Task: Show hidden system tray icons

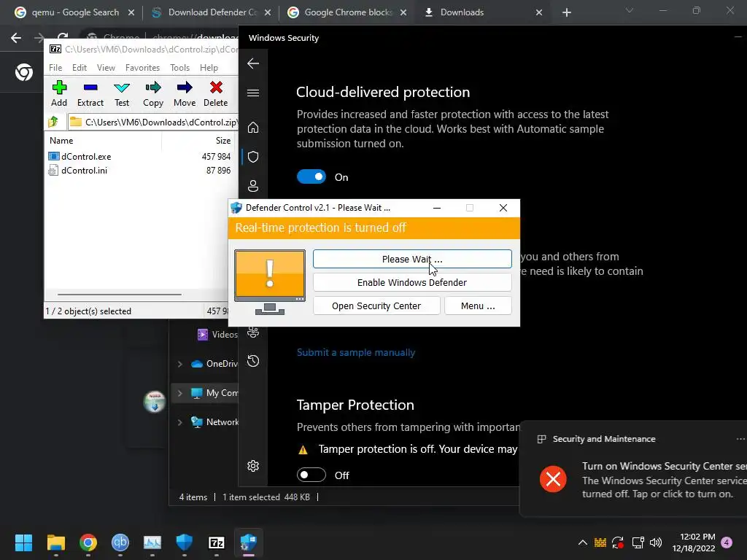Action: [x=583, y=542]
